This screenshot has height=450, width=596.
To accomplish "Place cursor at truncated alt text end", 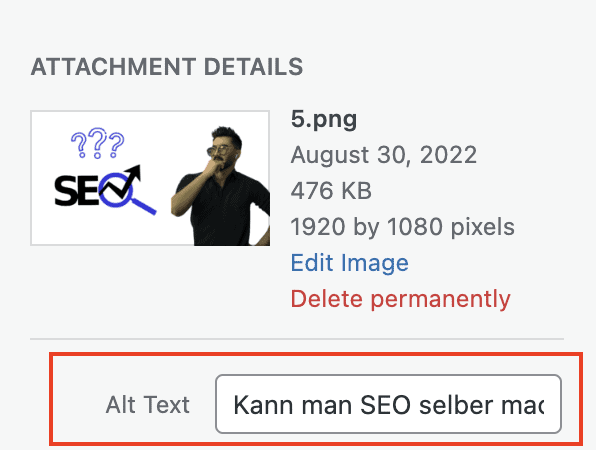I will 544,405.
